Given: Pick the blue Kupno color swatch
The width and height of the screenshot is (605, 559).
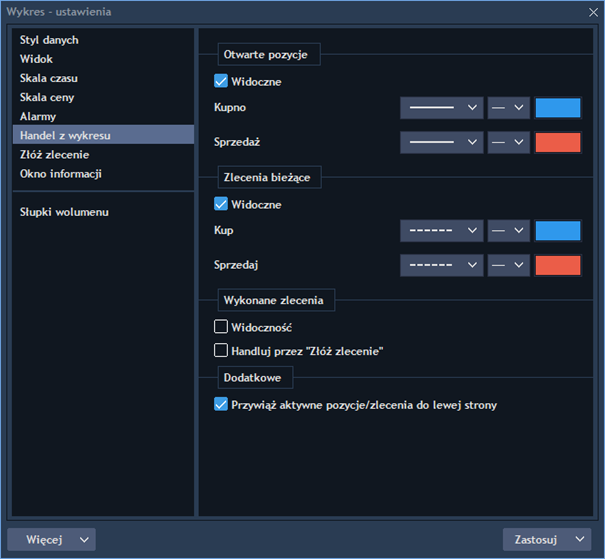Looking at the screenshot, I should coord(558,108).
